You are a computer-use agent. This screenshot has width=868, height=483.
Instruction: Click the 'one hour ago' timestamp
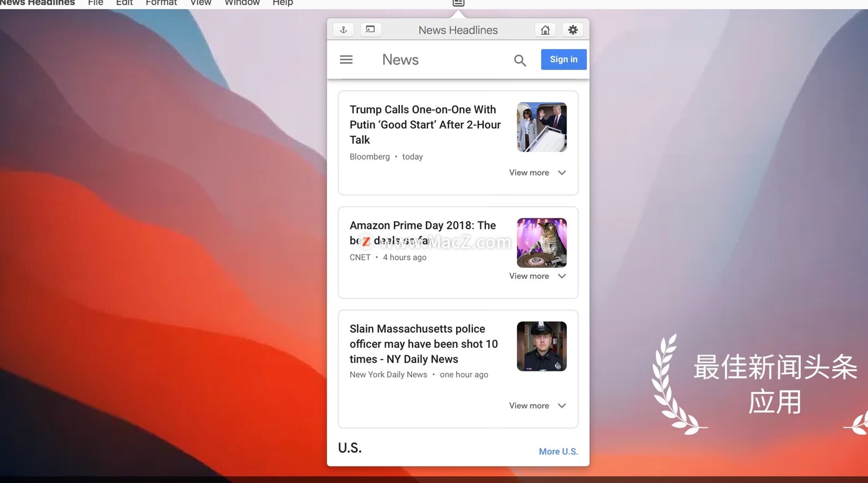coord(464,375)
